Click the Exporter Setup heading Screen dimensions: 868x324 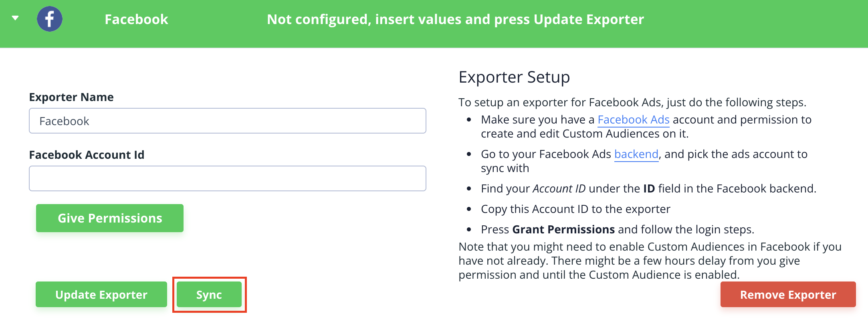[514, 77]
